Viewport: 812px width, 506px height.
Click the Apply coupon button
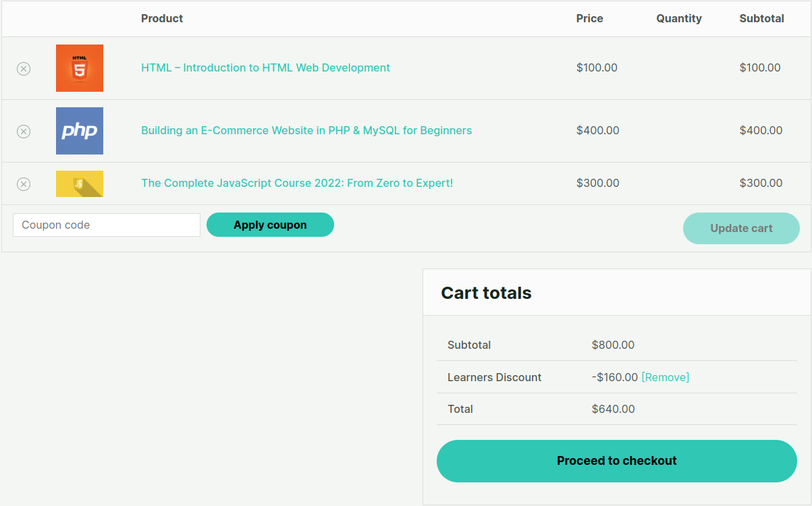click(270, 224)
